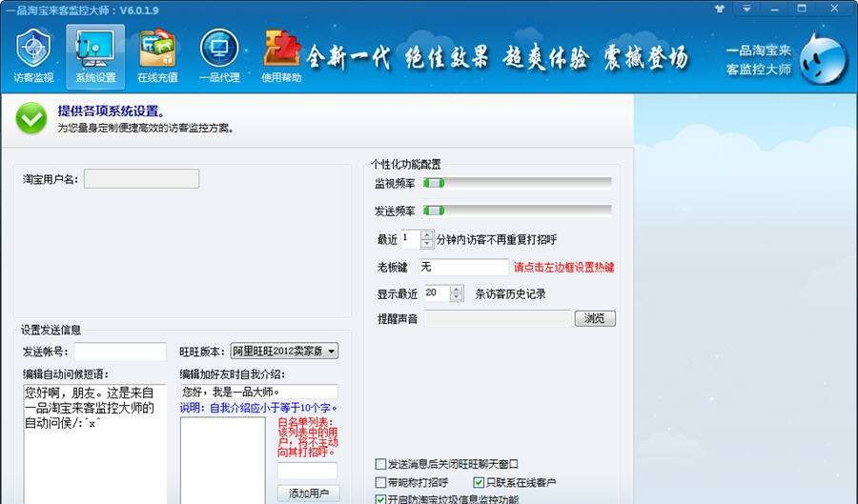Image resolution: width=858 pixels, height=504 pixels.
Task: Maximize the window
Action: coord(802,9)
